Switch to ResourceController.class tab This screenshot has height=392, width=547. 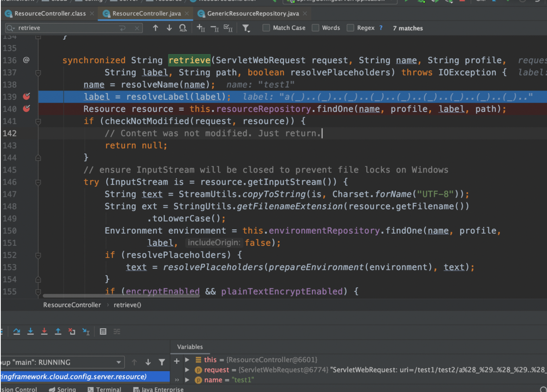point(50,14)
